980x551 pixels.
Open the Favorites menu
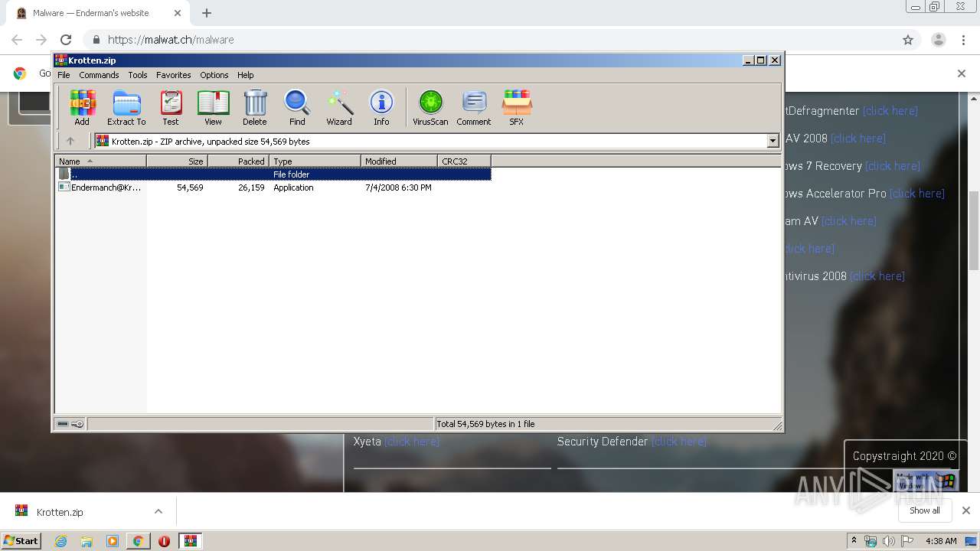point(174,75)
